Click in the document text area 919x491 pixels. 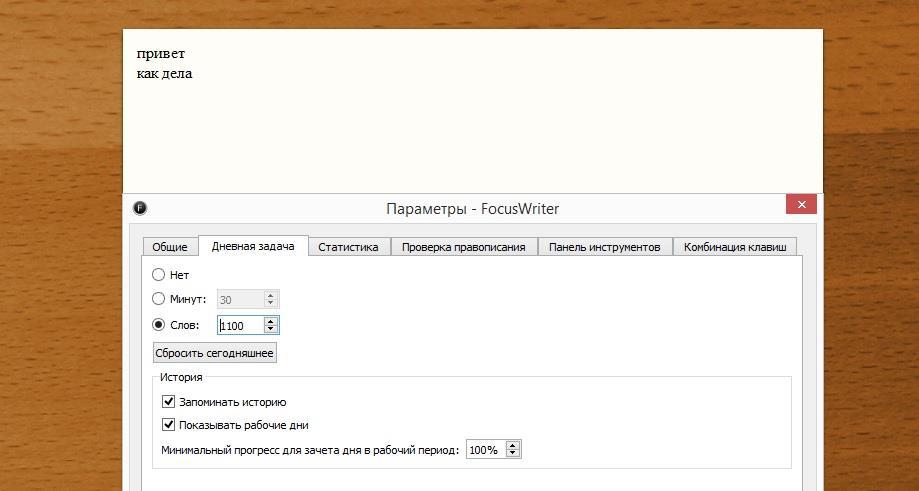[470, 120]
